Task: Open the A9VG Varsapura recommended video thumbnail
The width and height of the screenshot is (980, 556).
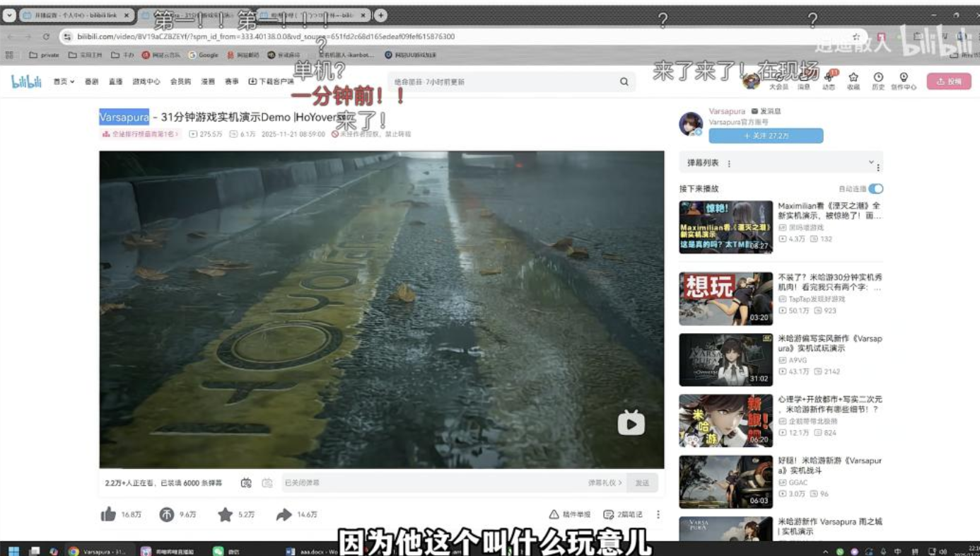Action: tap(725, 359)
